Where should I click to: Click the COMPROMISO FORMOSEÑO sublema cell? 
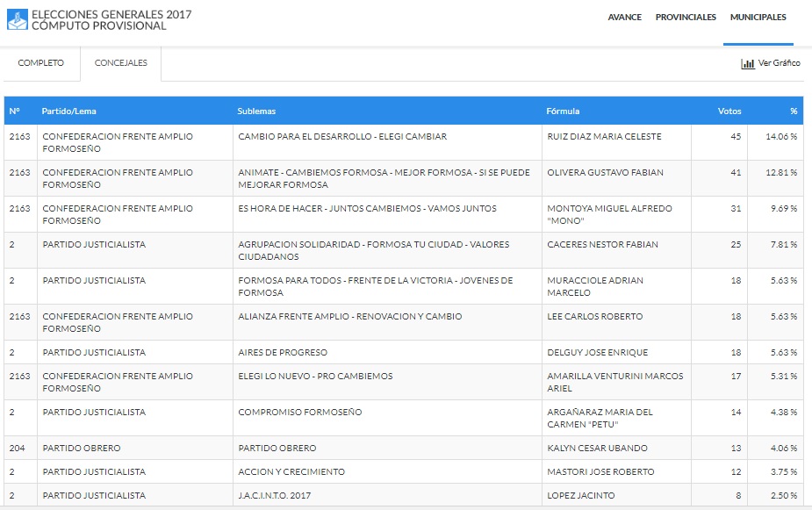coord(299,413)
